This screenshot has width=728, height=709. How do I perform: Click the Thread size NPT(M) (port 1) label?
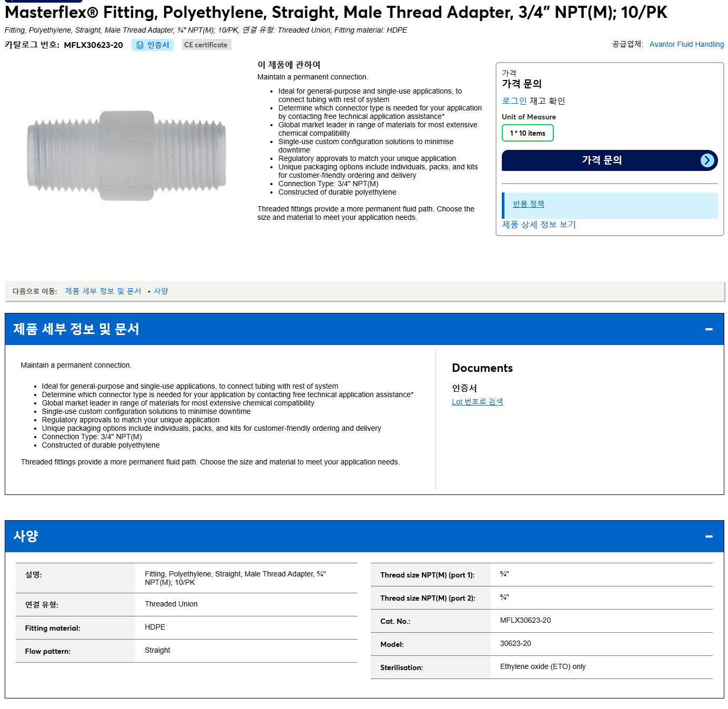pyautogui.click(x=427, y=575)
